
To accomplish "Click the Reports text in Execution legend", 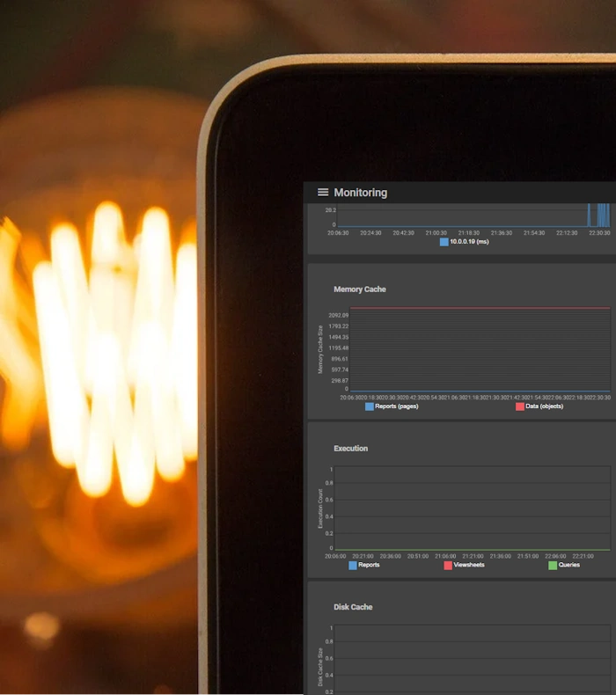I will tap(370, 566).
